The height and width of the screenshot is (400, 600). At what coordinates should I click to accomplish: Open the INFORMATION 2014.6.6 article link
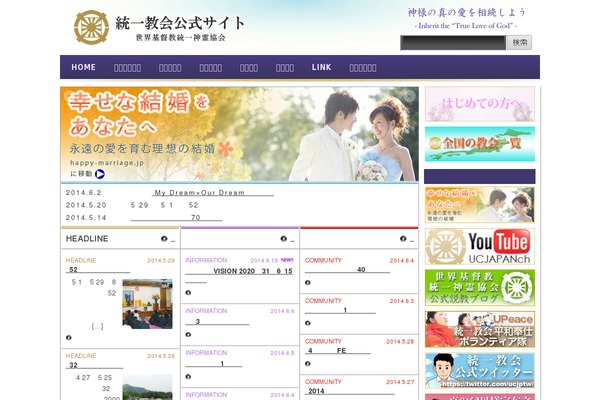click(x=217, y=322)
